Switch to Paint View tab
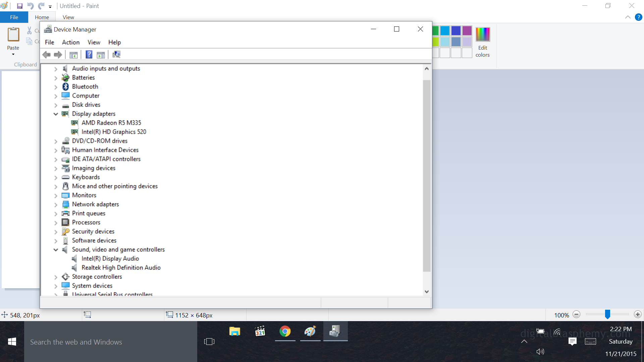644x362 pixels. tap(68, 17)
